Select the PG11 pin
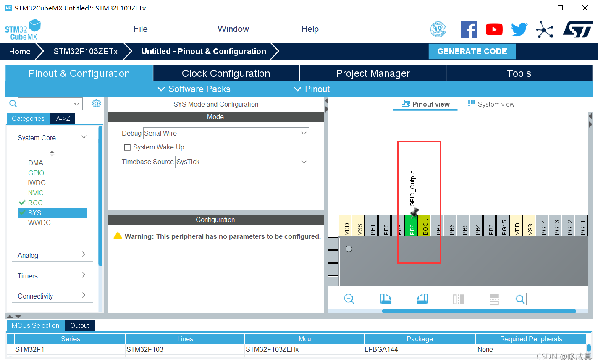 581,225
